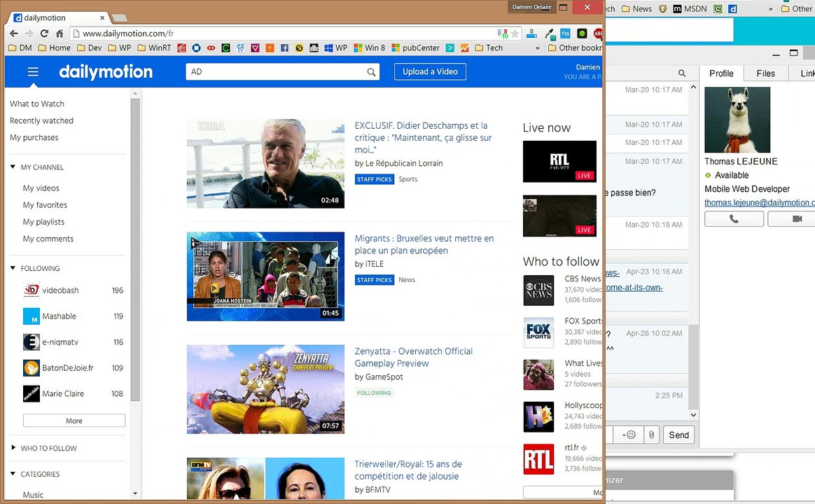
Task: Open MSDN bookmark in background browser
Action: point(690,9)
